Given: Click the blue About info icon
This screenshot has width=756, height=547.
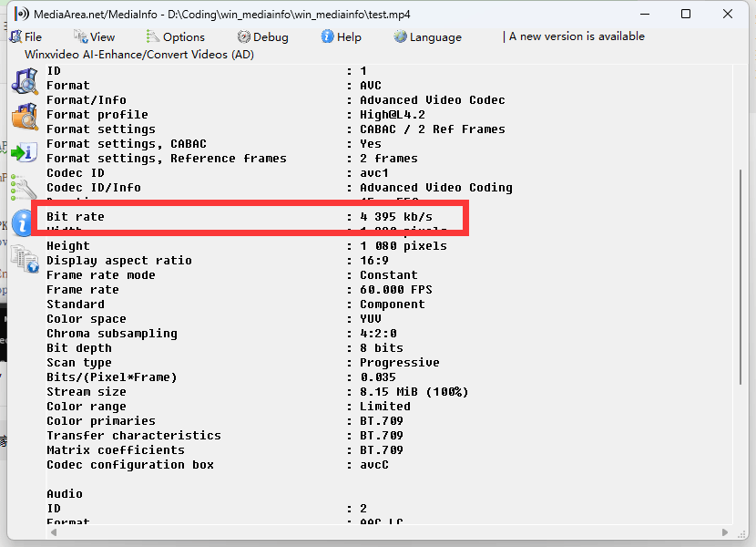Looking at the screenshot, I should [22, 222].
